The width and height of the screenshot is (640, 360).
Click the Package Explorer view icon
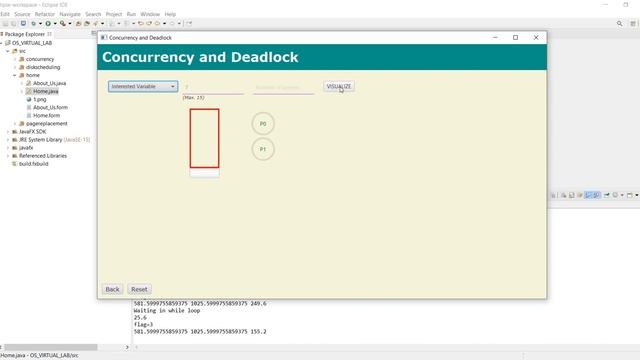[2, 34]
